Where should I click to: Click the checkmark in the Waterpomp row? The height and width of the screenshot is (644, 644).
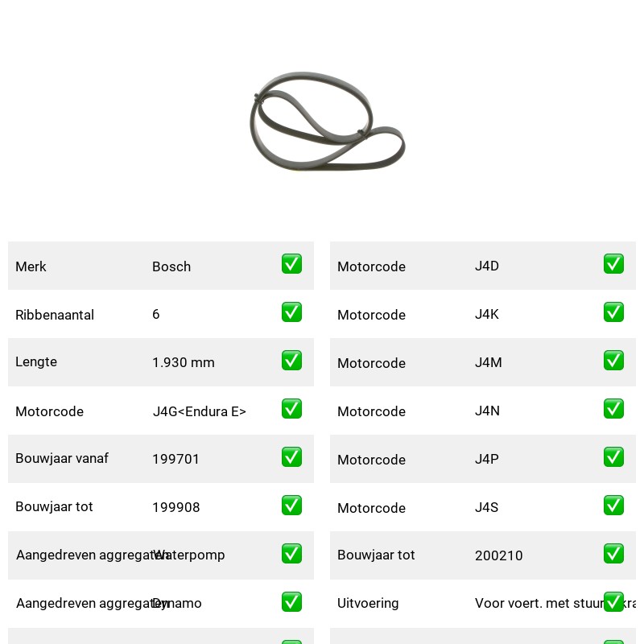click(x=291, y=553)
